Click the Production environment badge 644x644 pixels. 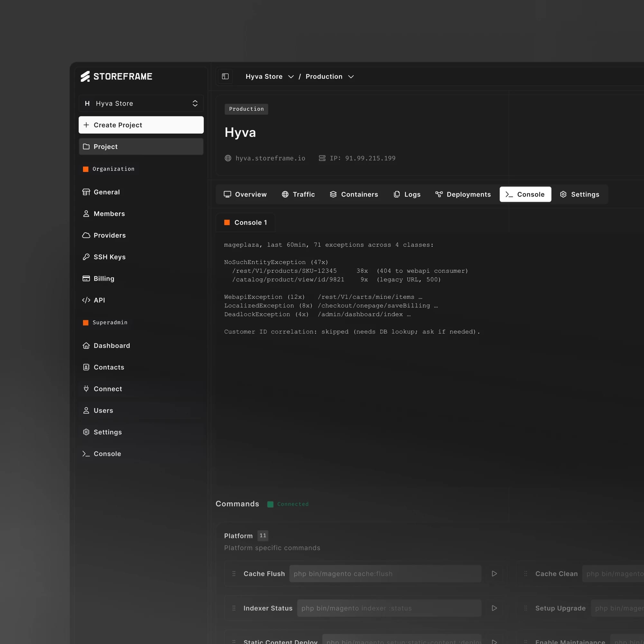pos(246,109)
